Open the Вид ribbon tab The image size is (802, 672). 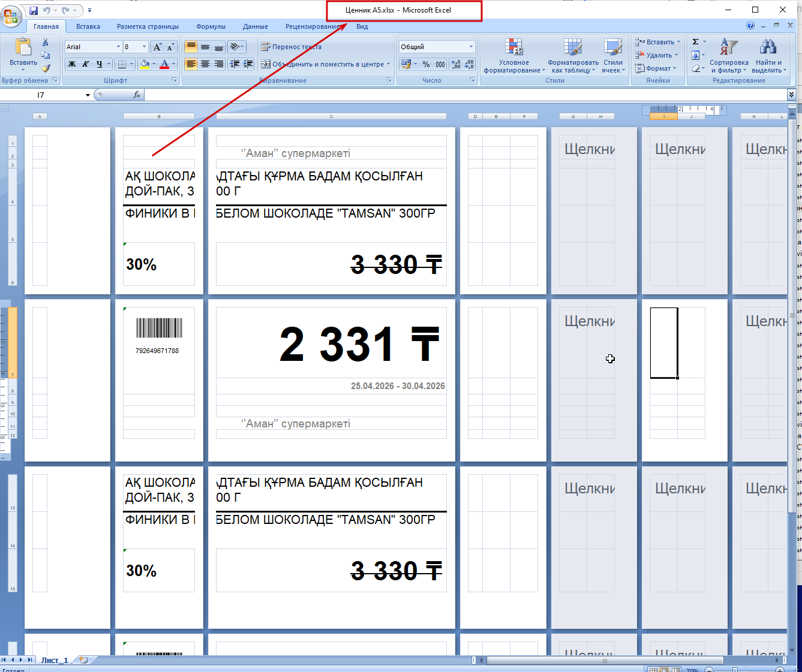[x=362, y=26]
